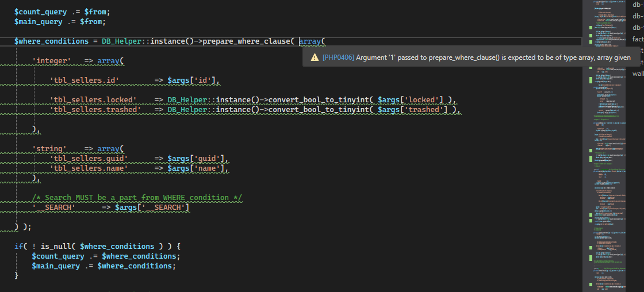644x292 pixels.
Task: Click the 'tbl_sellers.guid' array key
Action: click(x=89, y=158)
